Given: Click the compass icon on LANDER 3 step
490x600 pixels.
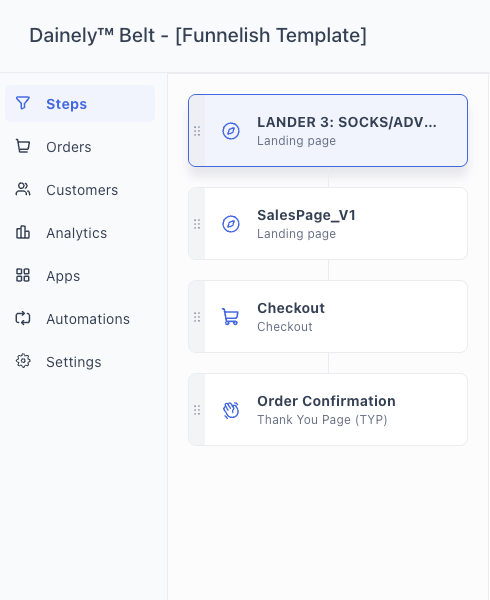Looking at the screenshot, I should [x=231, y=131].
